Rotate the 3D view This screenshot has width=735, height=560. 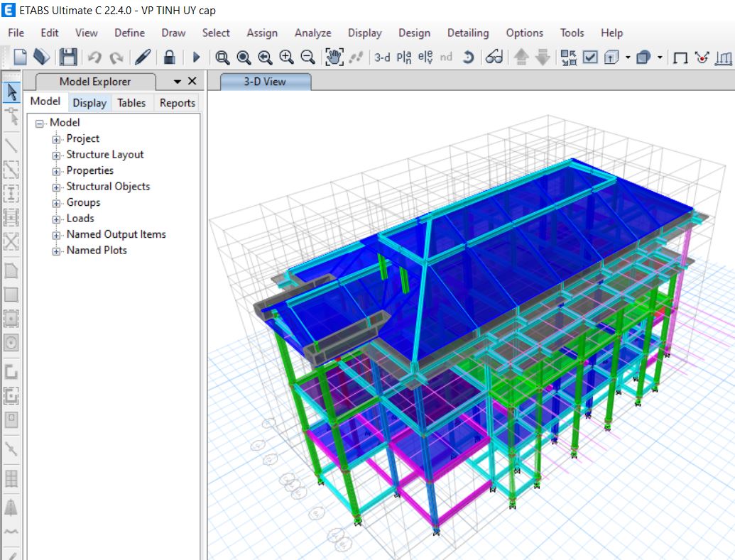click(468, 57)
